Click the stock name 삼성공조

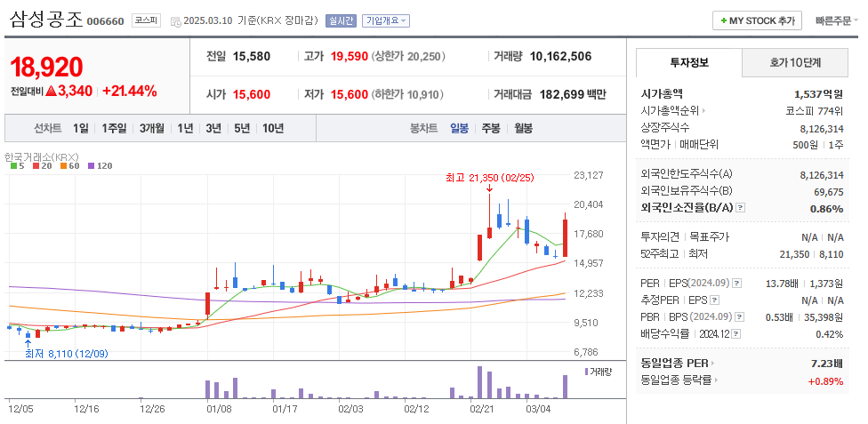point(46,20)
